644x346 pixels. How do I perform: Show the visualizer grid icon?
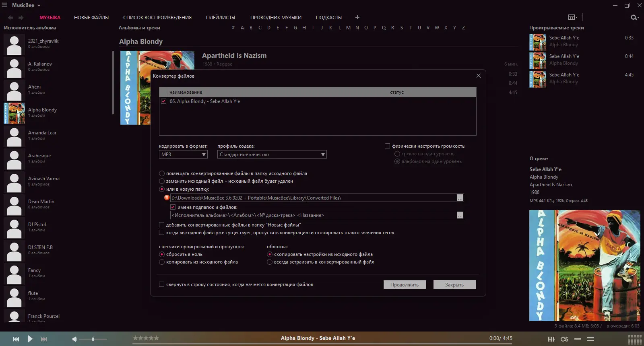click(x=635, y=339)
